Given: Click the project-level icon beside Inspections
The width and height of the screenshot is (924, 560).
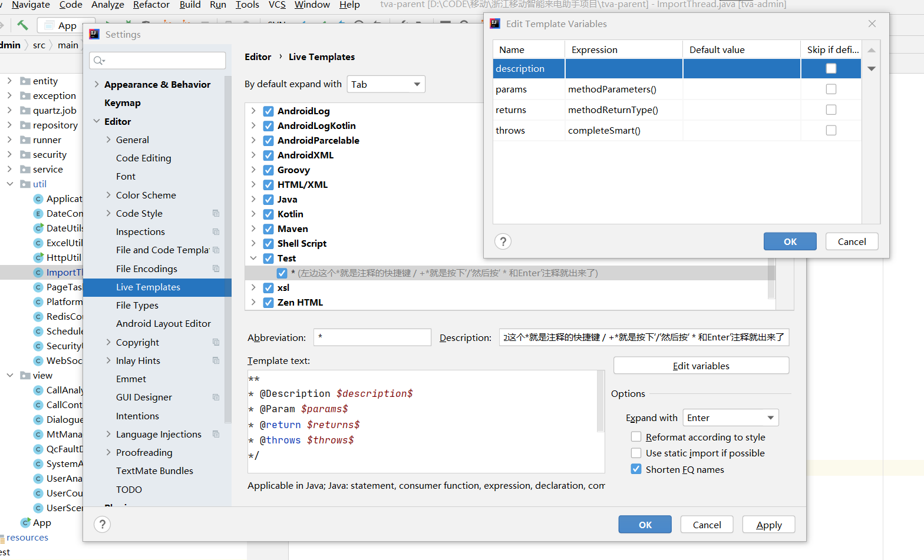Looking at the screenshot, I should pyautogui.click(x=216, y=231).
